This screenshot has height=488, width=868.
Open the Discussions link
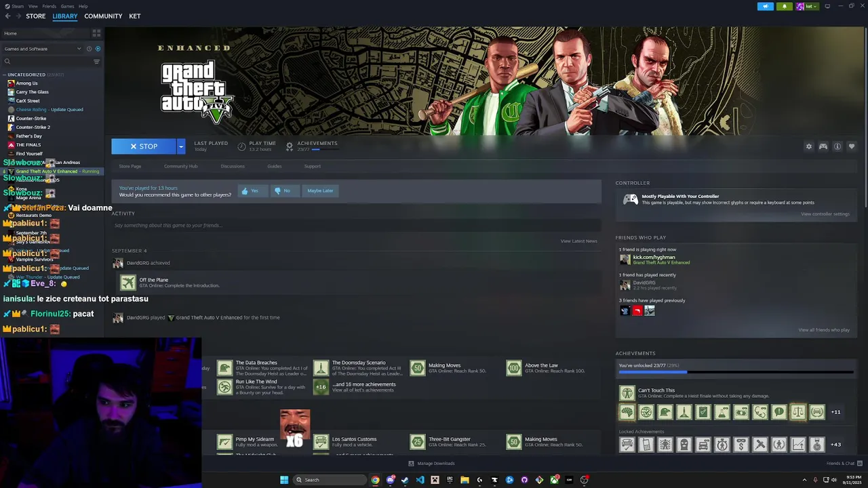click(x=233, y=166)
